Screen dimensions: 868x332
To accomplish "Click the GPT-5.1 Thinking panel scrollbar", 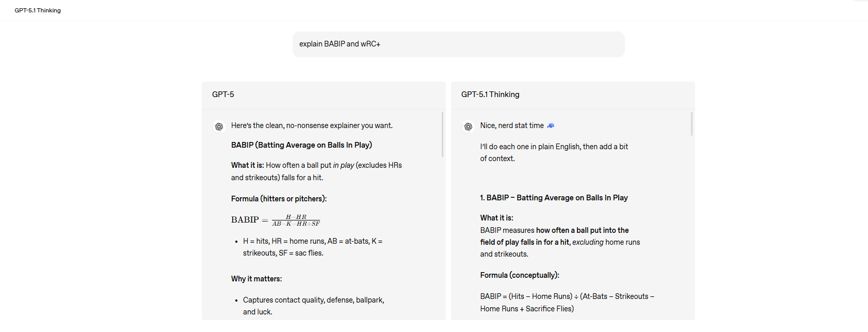I will pyautogui.click(x=692, y=124).
